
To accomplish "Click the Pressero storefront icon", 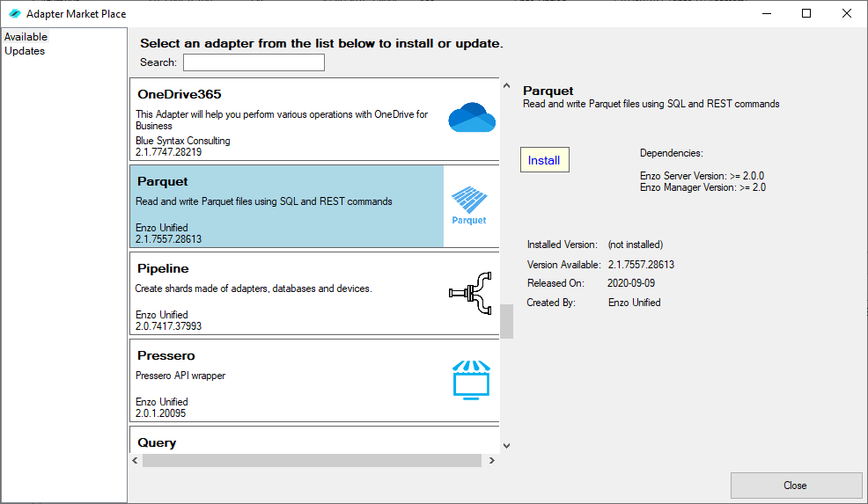I will pos(471,380).
